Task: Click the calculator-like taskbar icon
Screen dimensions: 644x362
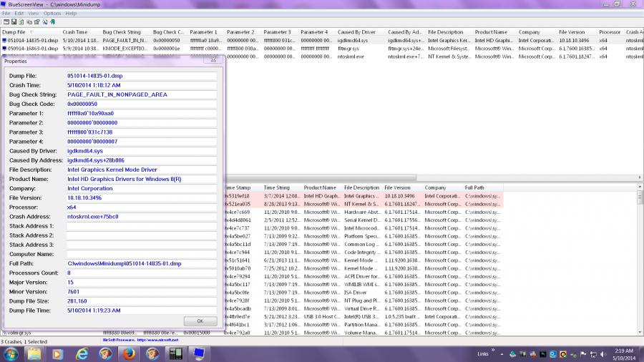Action: [x=176, y=354]
